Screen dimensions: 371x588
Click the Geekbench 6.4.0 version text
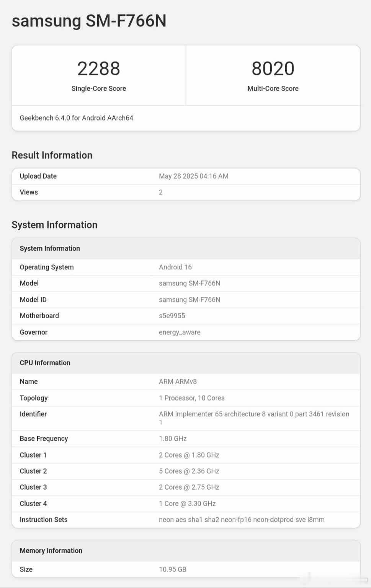(x=77, y=118)
